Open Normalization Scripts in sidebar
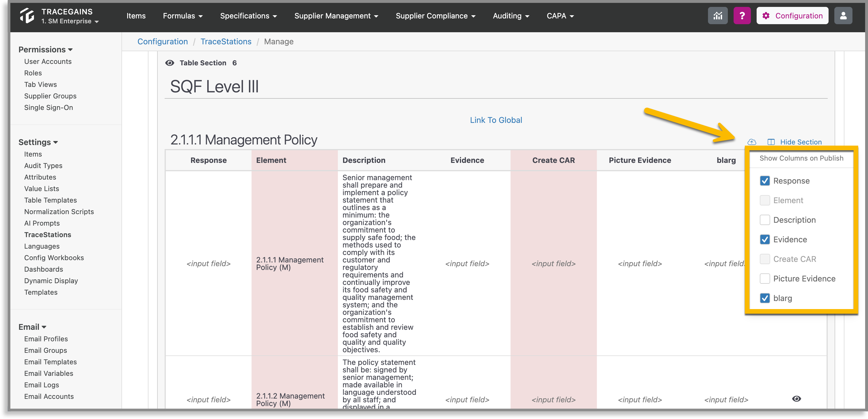The image size is (868, 419). [59, 212]
